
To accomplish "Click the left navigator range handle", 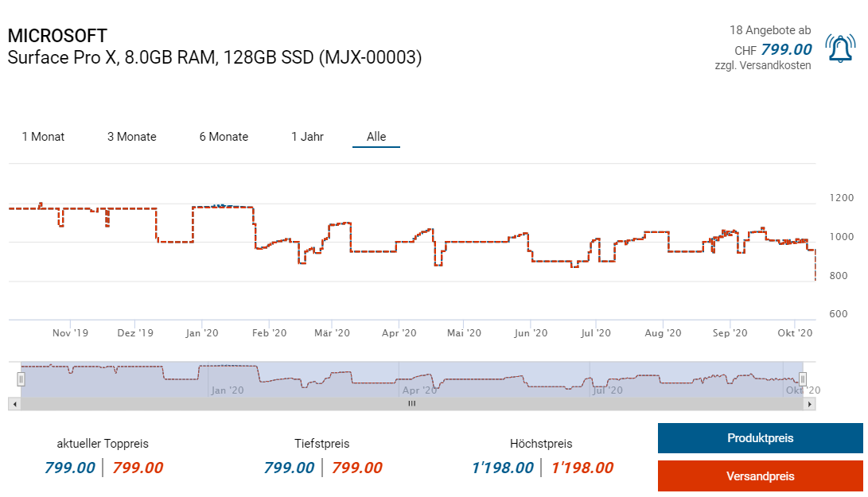I will (x=21, y=379).
